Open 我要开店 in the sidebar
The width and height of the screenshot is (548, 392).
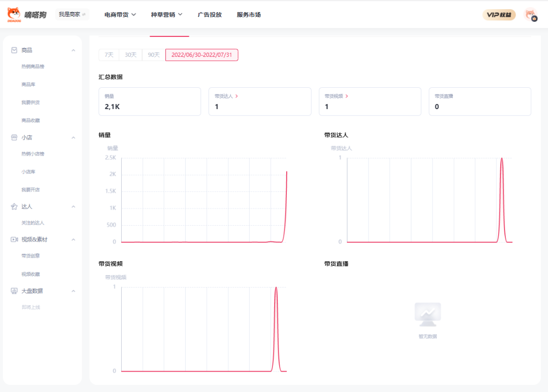coord(31,190)
